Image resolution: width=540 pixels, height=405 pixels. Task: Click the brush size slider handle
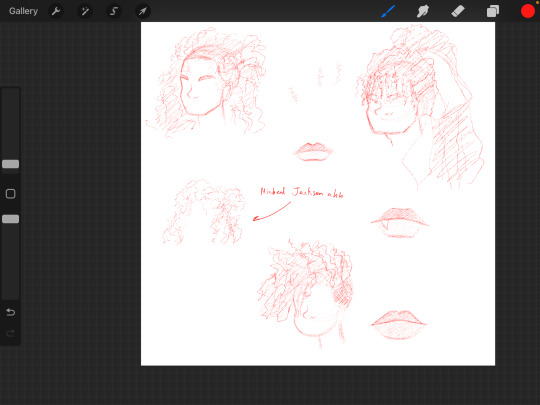point(10,164)
